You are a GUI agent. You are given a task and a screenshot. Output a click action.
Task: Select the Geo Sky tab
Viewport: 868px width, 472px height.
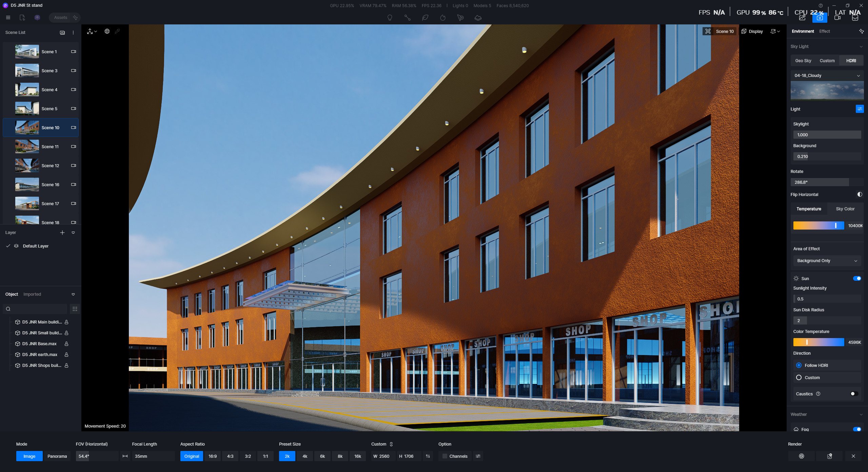[803, 61]
